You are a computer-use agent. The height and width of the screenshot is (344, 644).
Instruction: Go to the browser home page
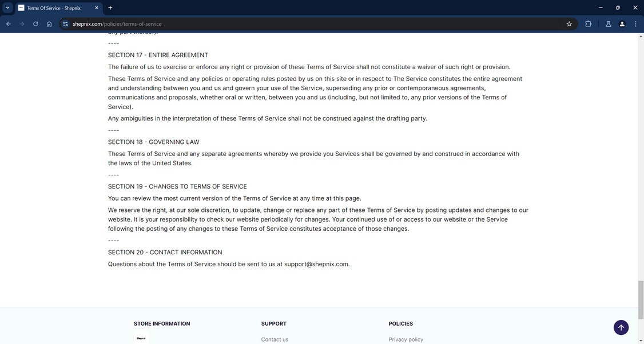49,24
